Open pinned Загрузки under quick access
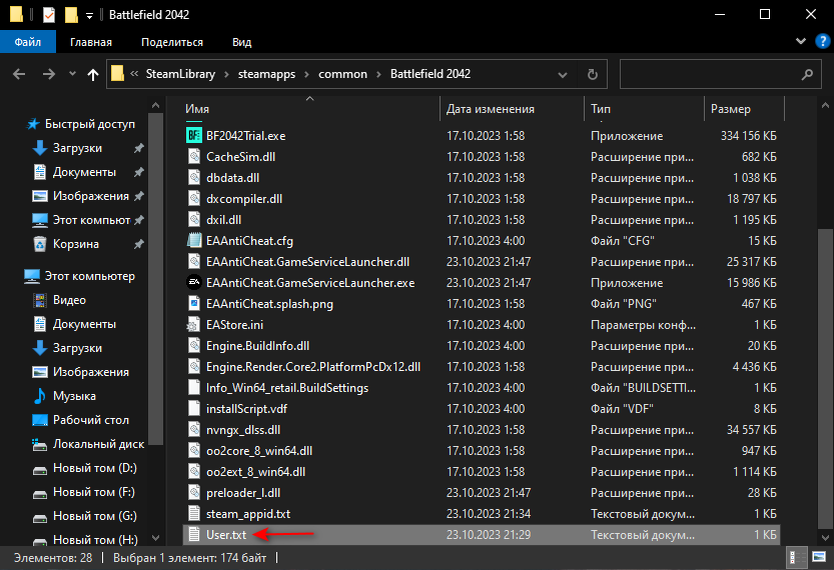 click(77, 148)
